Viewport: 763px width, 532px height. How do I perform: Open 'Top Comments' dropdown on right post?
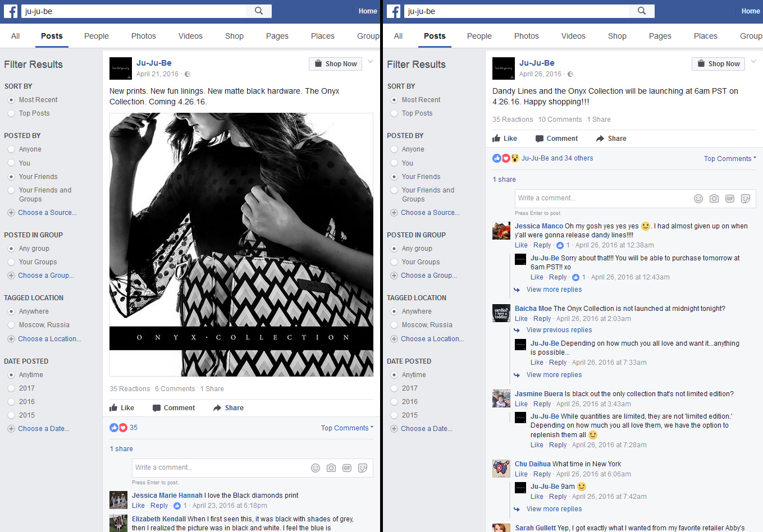pos(730,159)
